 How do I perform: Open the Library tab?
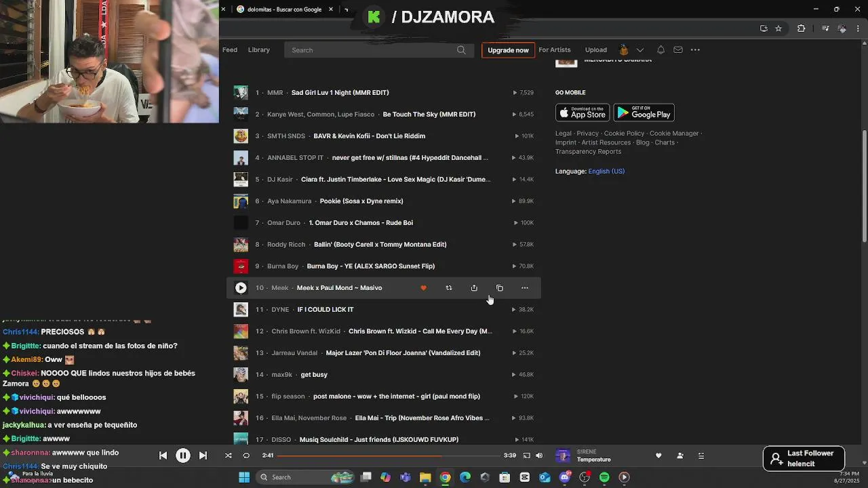click(259, 49)
